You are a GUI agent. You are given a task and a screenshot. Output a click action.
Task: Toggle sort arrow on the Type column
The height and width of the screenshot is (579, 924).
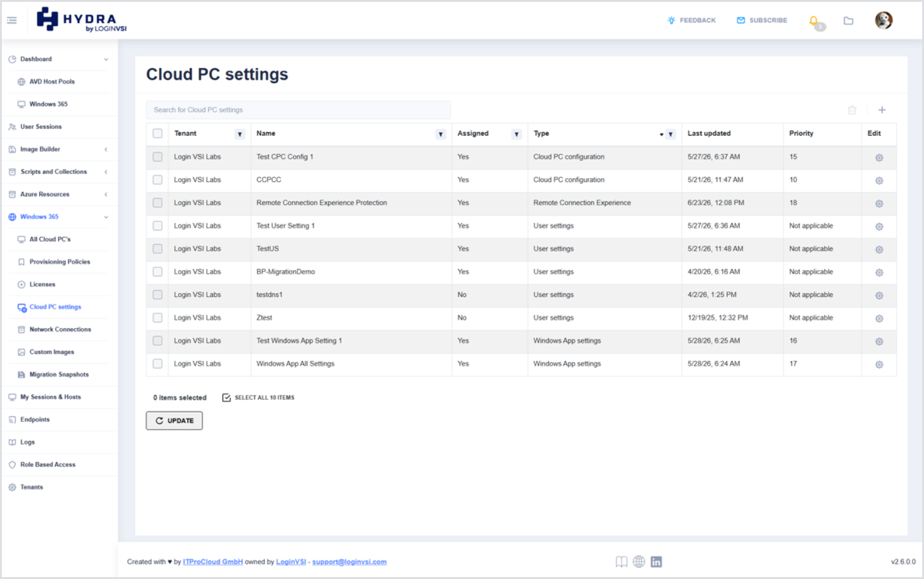[x=662, y=134]
